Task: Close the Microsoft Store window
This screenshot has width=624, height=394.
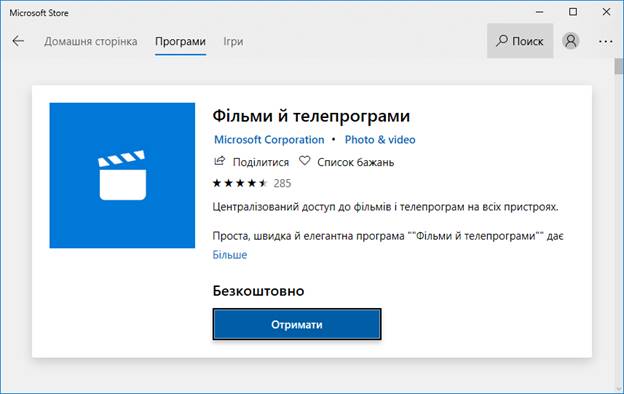Action: [x=606, y=12]
